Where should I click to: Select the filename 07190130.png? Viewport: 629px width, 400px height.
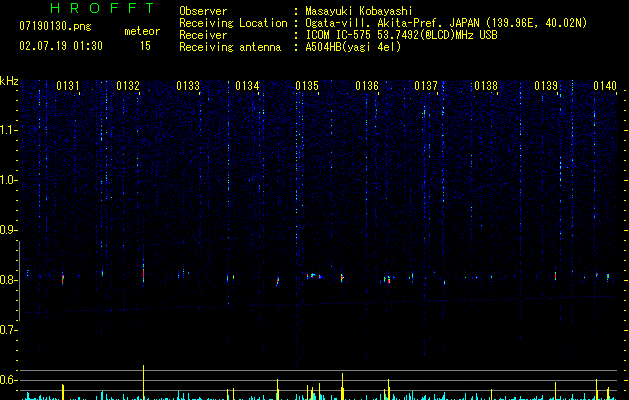pyautogui.click(x=55, y=27)
